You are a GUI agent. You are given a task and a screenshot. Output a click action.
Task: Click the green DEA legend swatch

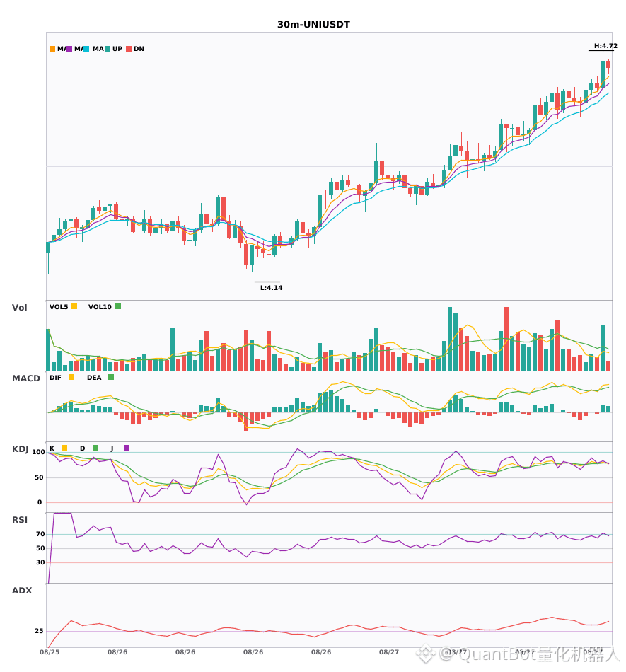111,377
